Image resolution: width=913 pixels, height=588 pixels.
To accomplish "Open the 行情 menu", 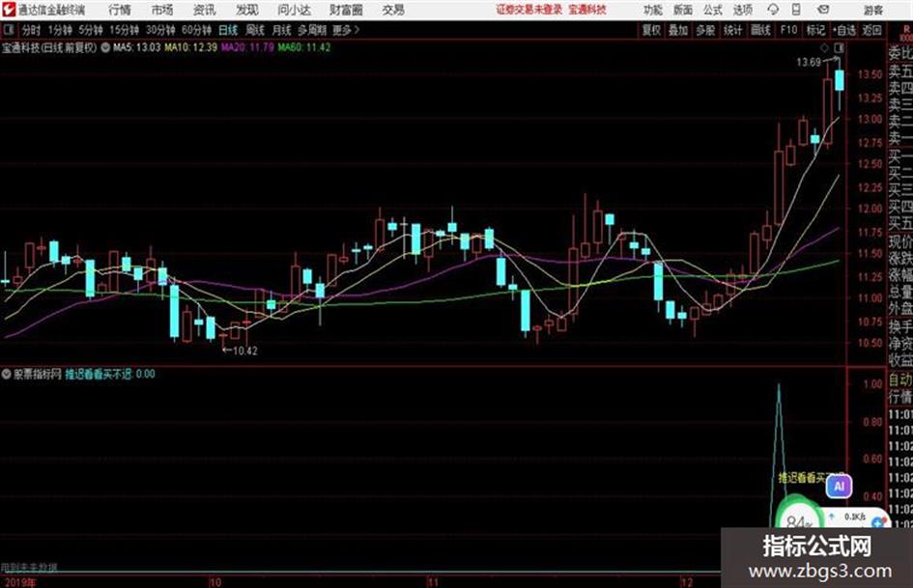I will (120, 10).
